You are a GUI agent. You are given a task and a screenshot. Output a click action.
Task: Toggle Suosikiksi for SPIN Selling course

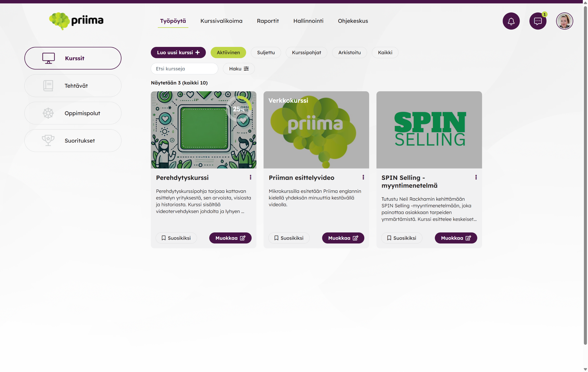pos(401,238)
